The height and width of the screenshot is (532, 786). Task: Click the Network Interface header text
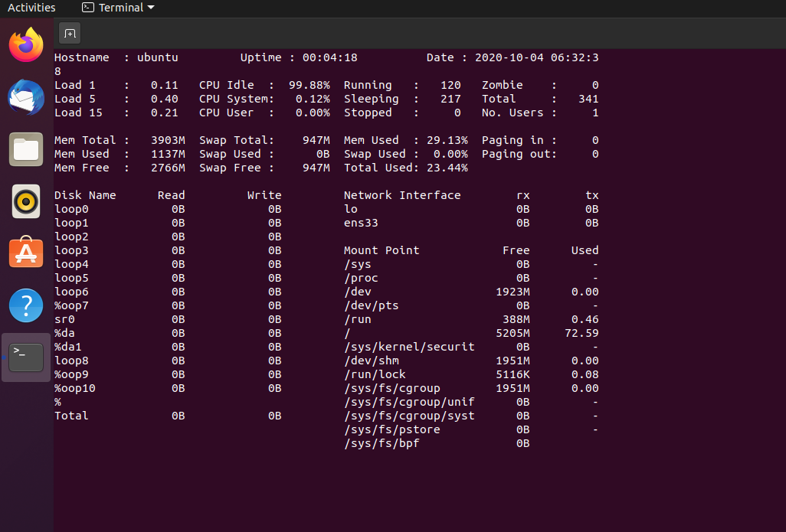[402, 195]
